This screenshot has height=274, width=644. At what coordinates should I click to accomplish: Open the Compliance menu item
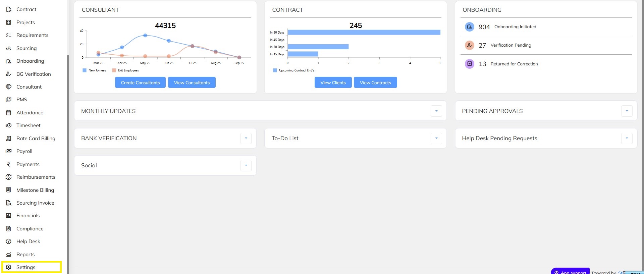30,229
